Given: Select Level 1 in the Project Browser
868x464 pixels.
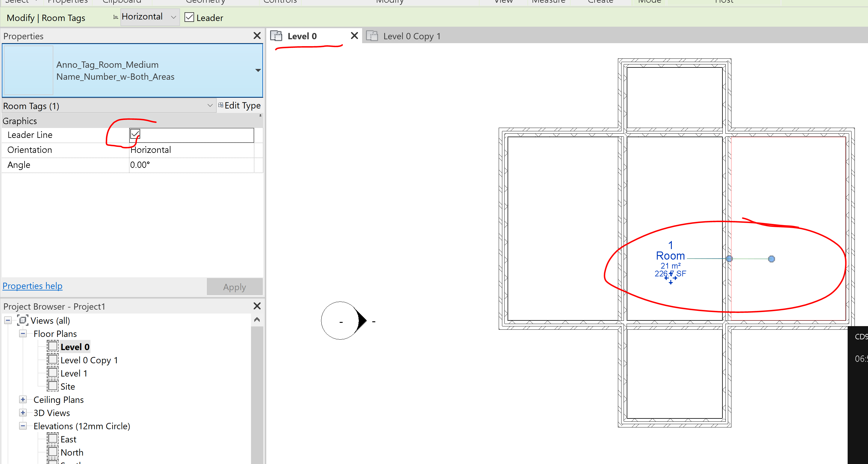Looking at the screenshot, I should 74,373.
